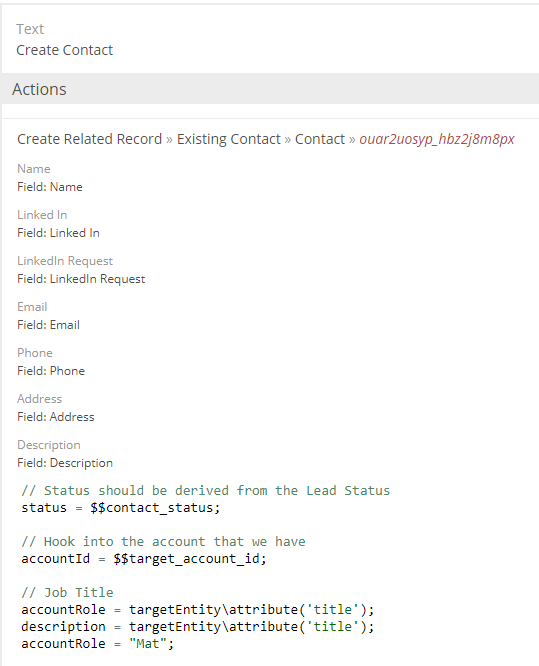This screenshot has height=666, width=539.
Task: Click the 'status = $$contact_status;' line
Action: coord(121,508)
